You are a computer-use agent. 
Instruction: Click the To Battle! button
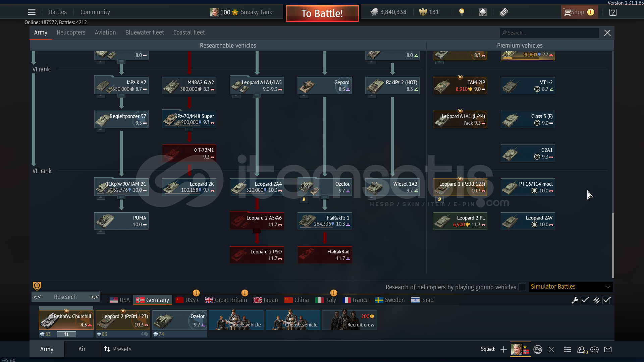(x=322, y=13)
